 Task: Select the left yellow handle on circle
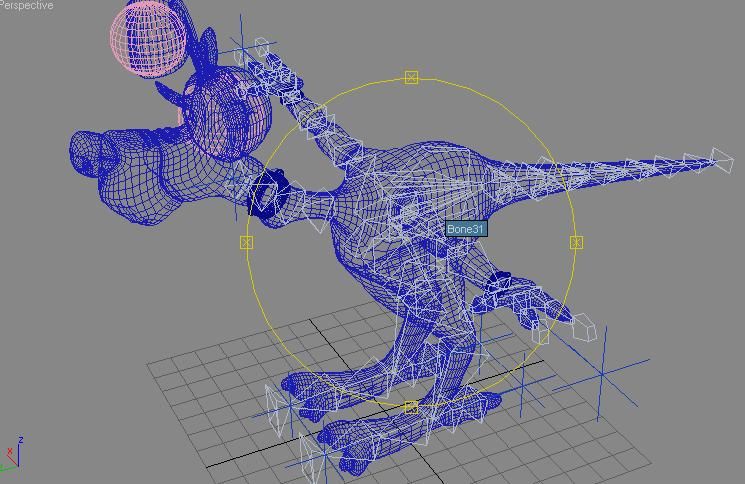point(246,243)
